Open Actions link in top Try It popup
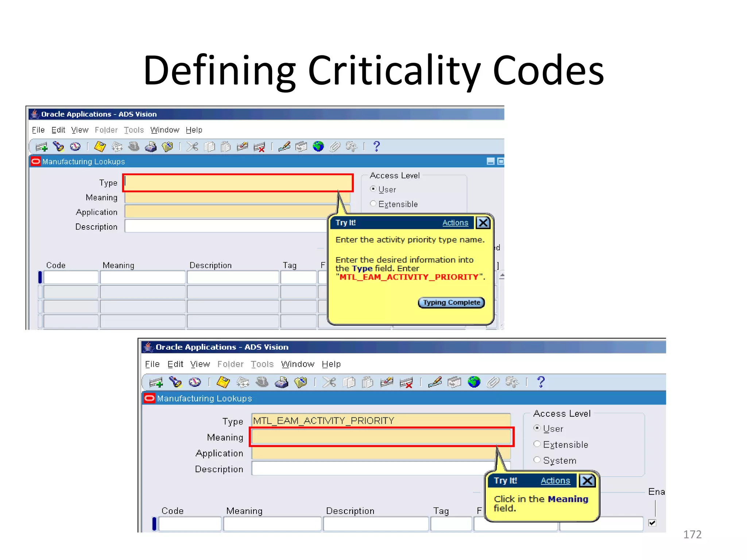This screenshot has height=560, width=747. click(455, 223)
